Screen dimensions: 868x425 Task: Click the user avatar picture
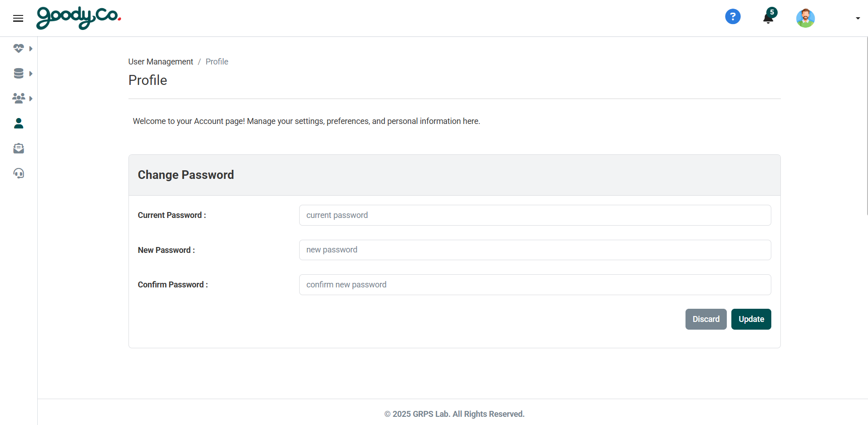pyautogui.click(x=805, y=18)
